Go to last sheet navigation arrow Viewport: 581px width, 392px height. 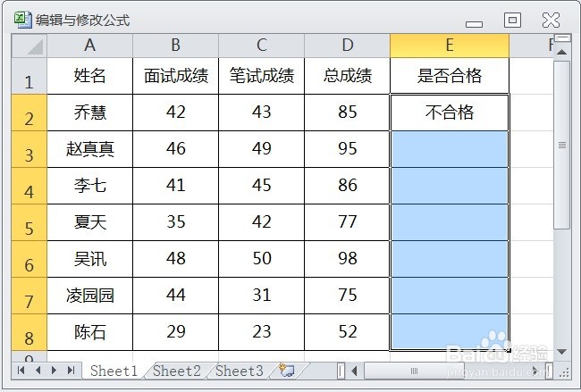point(71,371)
